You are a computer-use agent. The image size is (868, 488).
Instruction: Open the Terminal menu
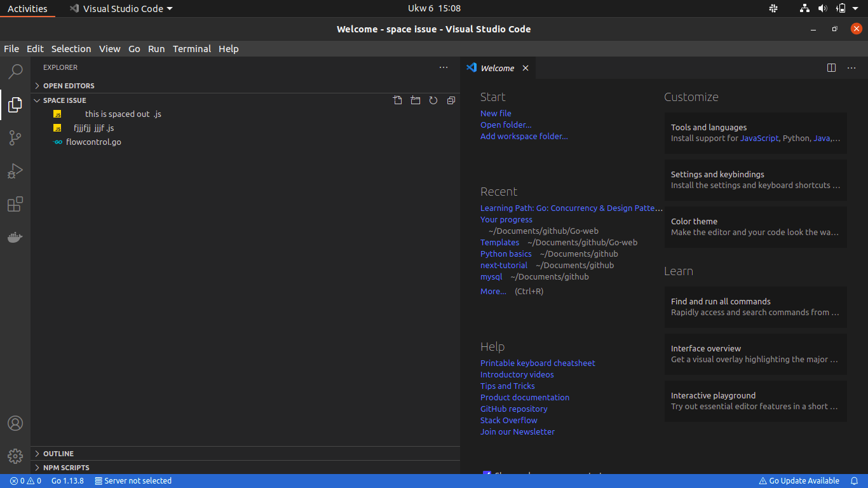click(192, 49)
